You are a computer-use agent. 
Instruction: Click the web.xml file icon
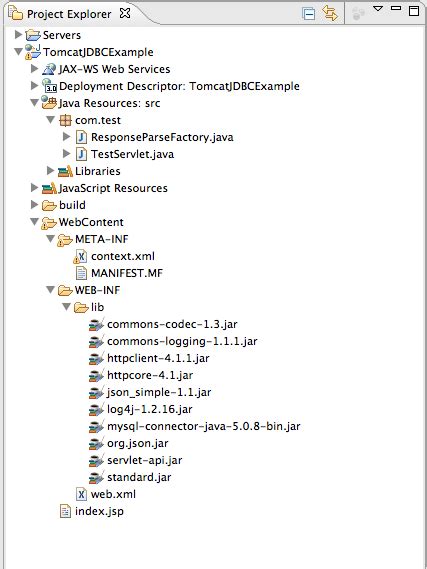click(x=81, y=495)
